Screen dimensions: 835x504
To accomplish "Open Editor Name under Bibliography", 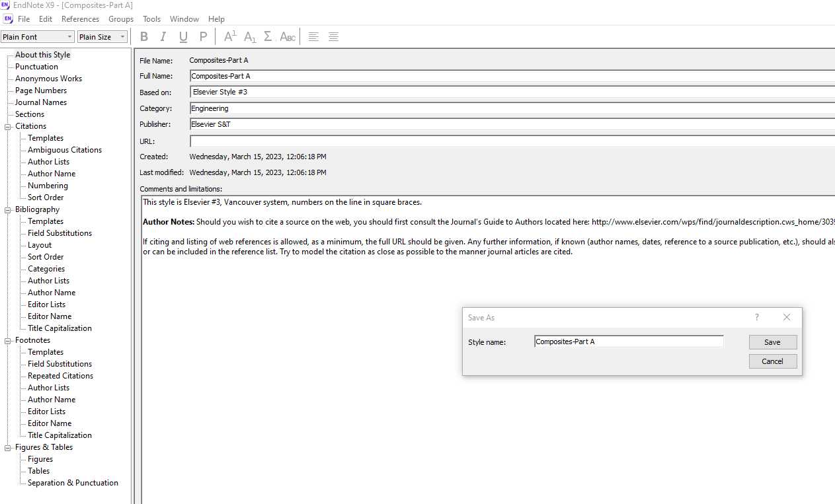I will pos(50,316).
